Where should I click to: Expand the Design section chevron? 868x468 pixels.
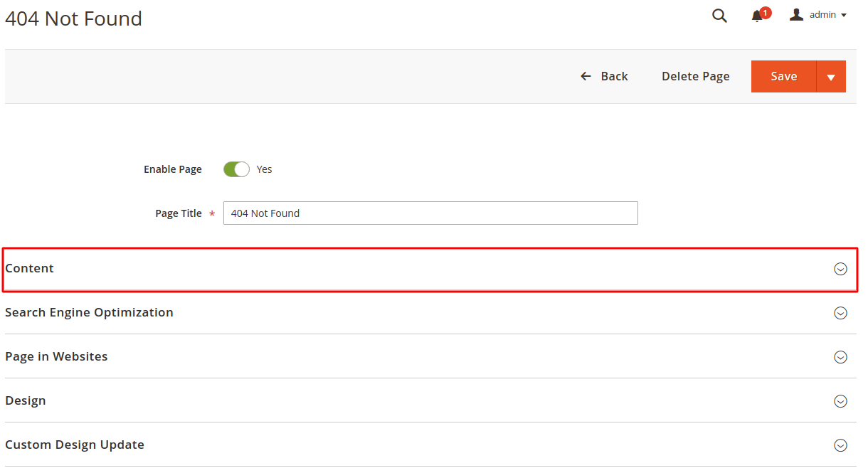(x=840, y=401)
